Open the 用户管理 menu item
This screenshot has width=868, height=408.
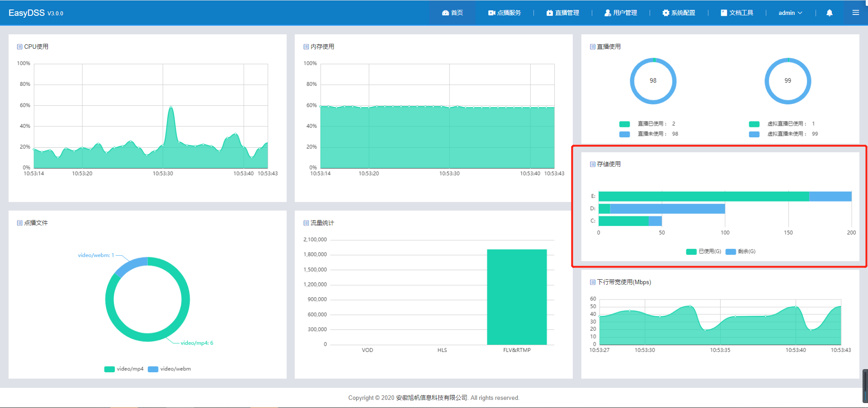point(621,13)
